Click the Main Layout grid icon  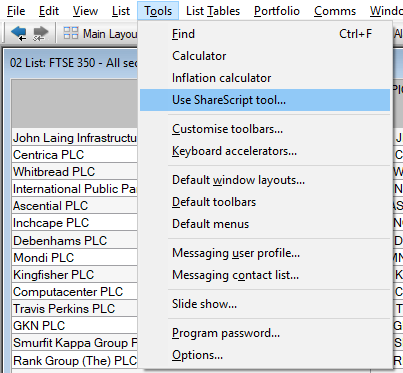click(x=71, y=33)
